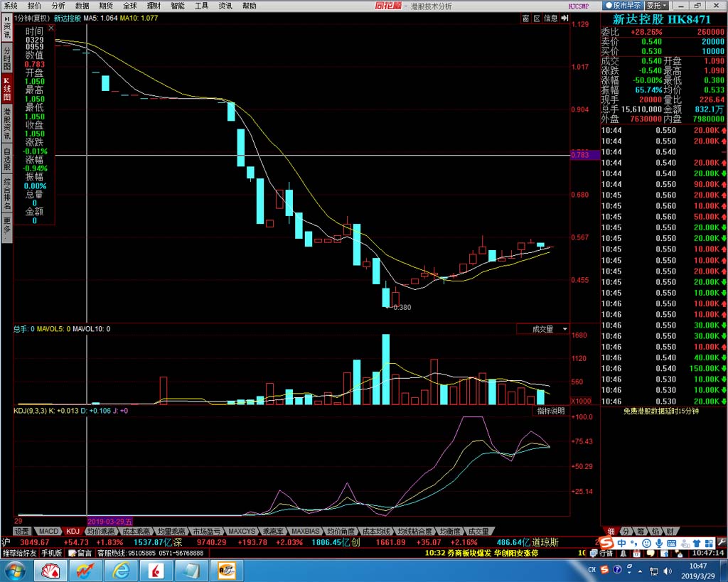Switch to 分时图 sidebar tab
The image size is (728, 582).
click(x=7, y=57)
